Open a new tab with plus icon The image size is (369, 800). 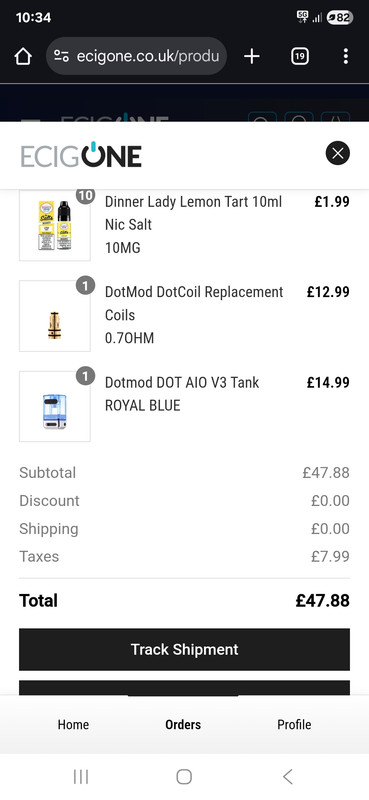[x=252, y=56]
